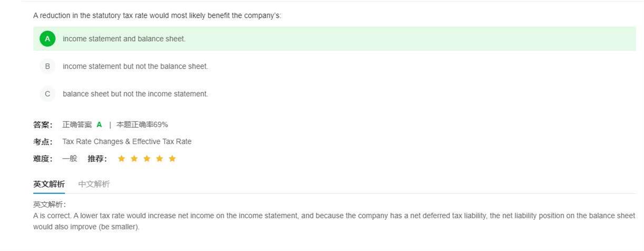The height and width of the screenshot is (251, 644).
Task: Click the fifth recommendation star
Action: (x=172, y=159)
